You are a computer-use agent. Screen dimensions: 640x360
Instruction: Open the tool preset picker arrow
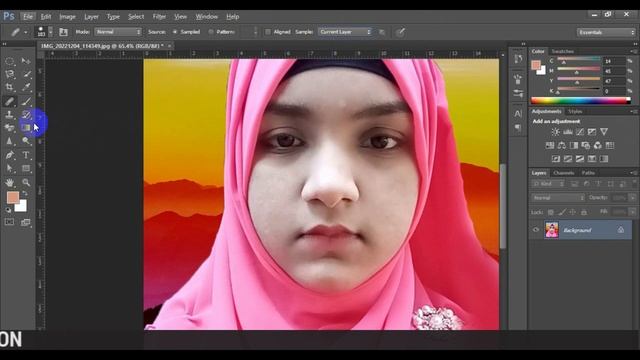point(26,32)
